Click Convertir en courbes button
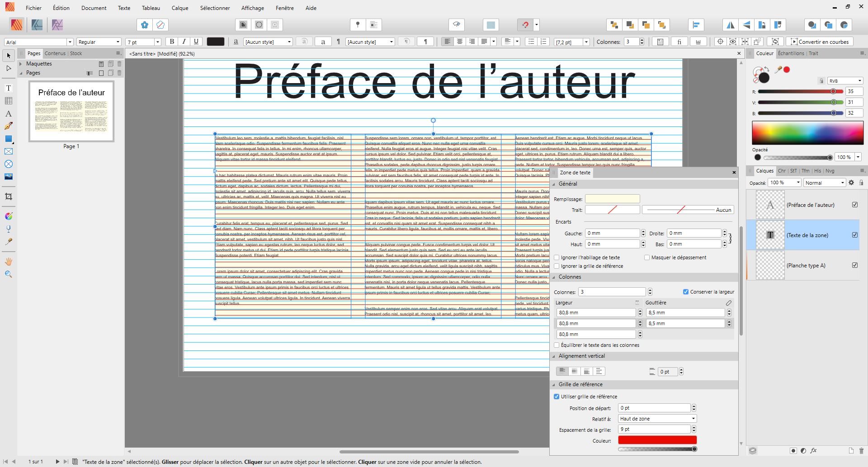The height and width of the screenshot is (467, 868). point(820,42)
